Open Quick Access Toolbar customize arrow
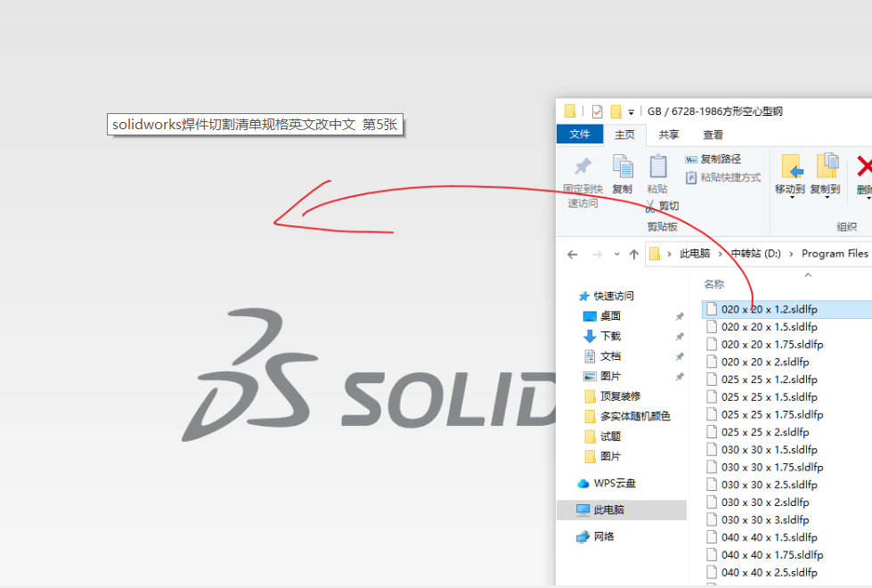The width and height of the screenshot is (872, 588). tap(632, 112)
